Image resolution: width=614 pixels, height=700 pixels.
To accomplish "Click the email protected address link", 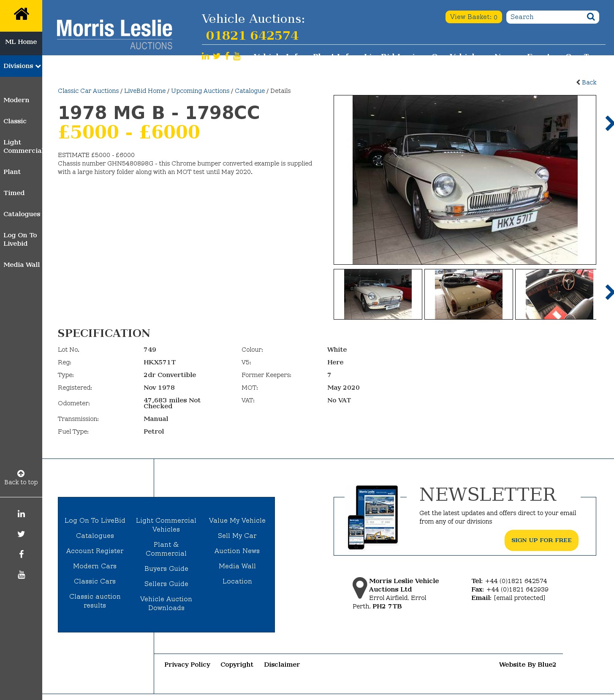I will pyautogui.click(x=519, y=598).
